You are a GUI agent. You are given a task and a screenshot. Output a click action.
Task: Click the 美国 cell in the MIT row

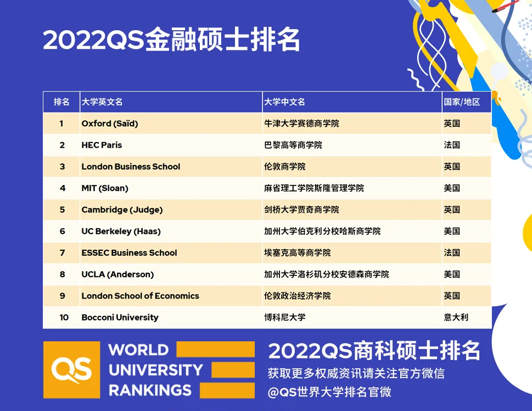(467, 188)
